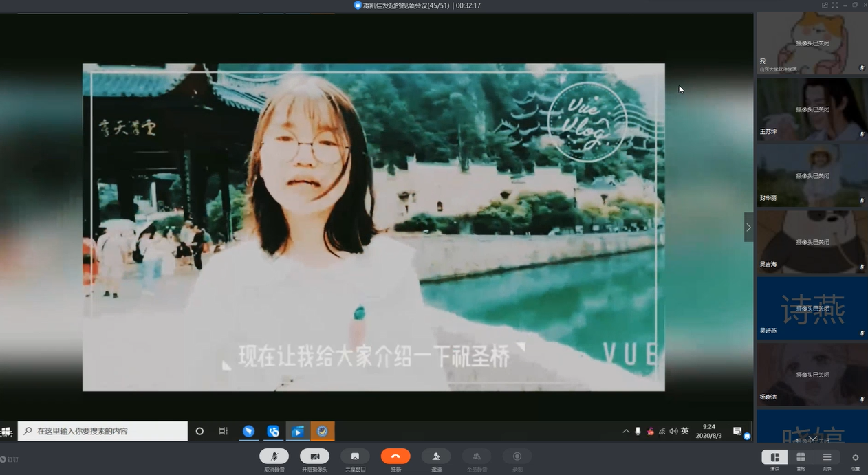Click the 吴诗燕 participant tile
This screenshot has height=475, width=868.
click(x=812, y=308)
